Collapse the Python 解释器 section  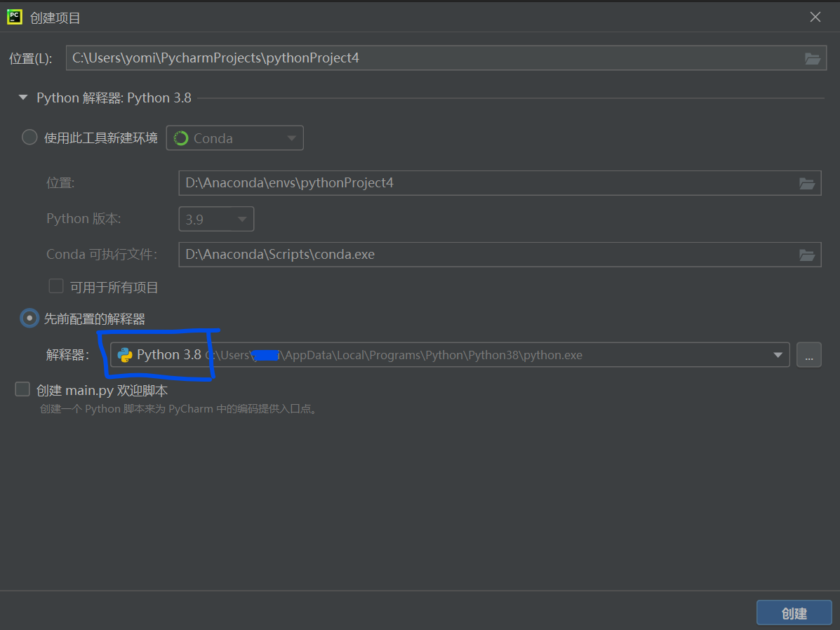(x=22, y=98)
